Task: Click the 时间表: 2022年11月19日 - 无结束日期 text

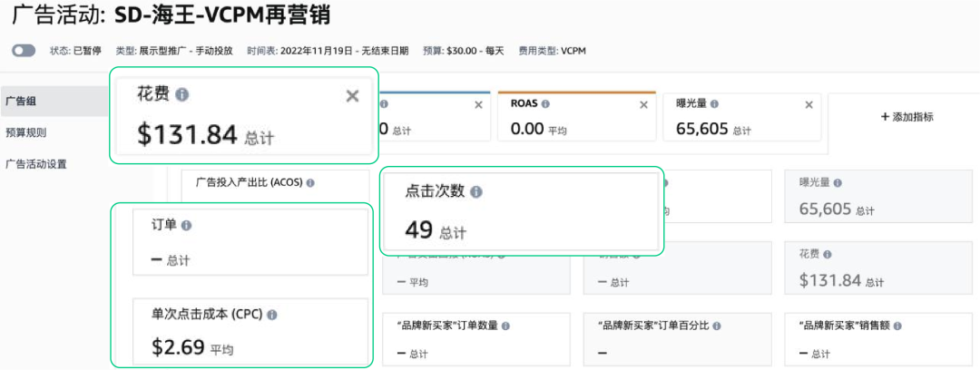Action: (x=328, y=52)
